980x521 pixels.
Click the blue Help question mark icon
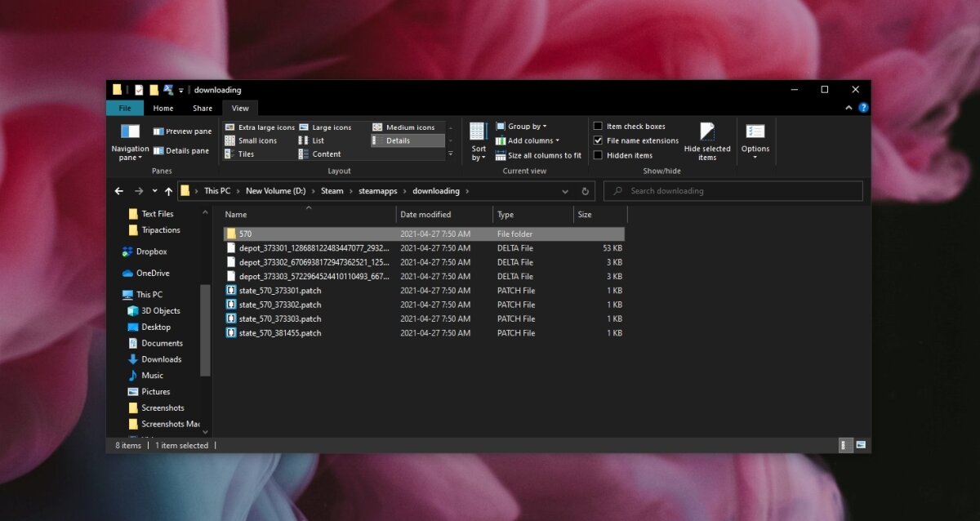[x=863, y=108]
